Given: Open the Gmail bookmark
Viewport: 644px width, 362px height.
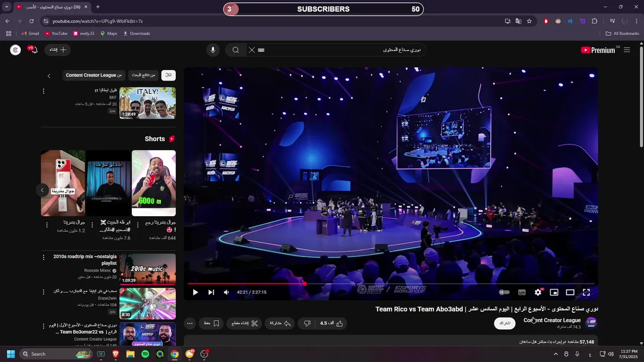Looking at the screenshot, I should (30, 34).
